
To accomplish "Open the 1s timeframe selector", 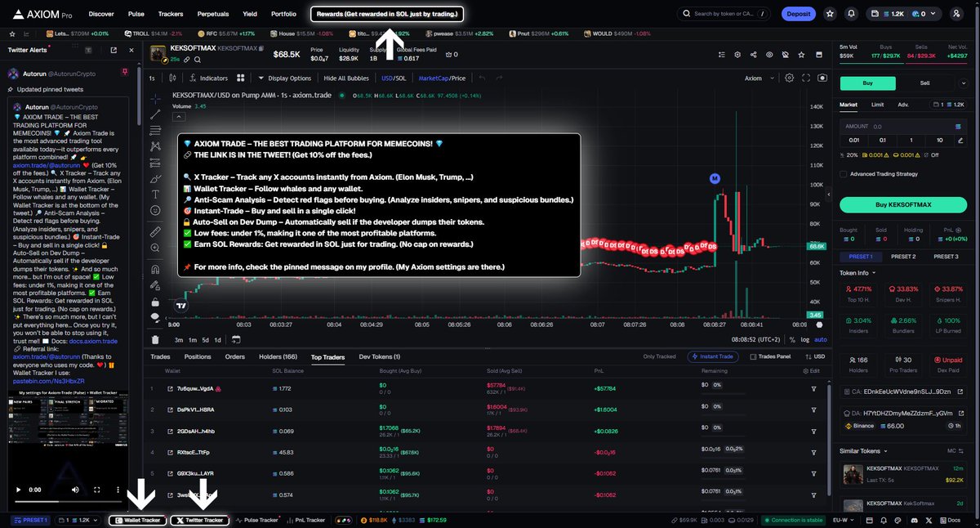I will click(152, 78).
